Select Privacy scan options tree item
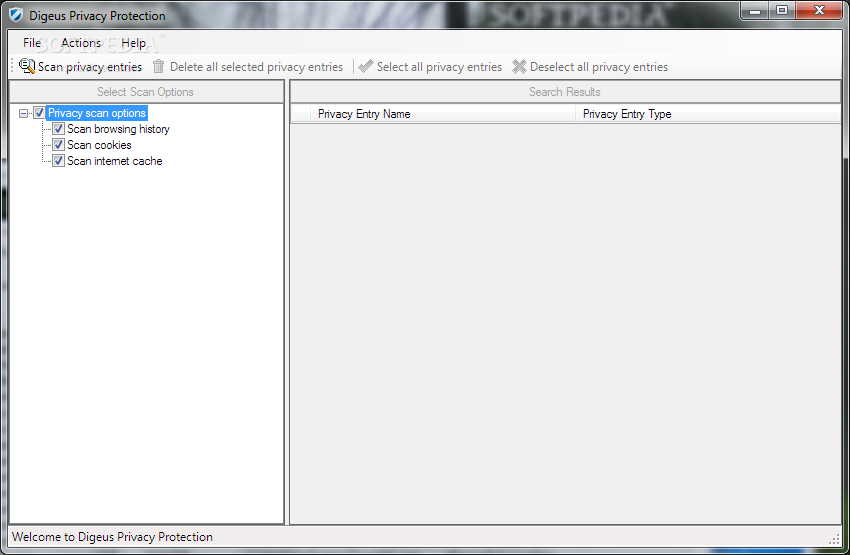Image resolution: width=850 pixels, height=555 pixels. [97, 113]
